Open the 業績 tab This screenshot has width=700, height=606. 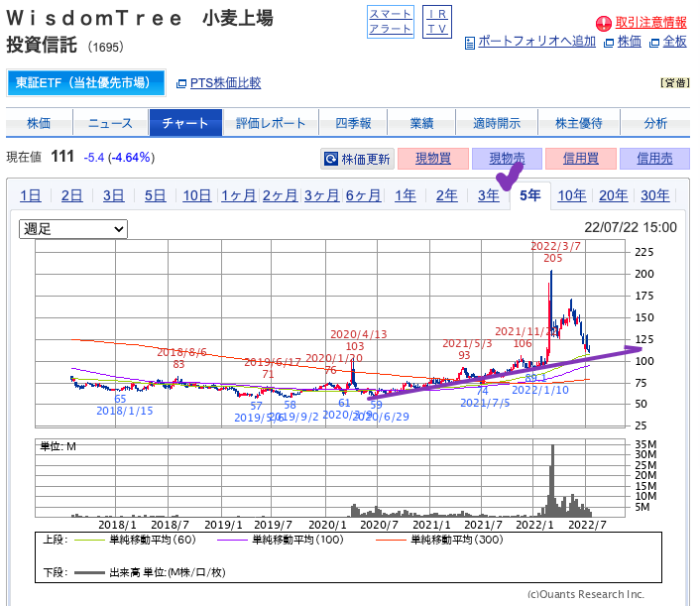tap(421, 123)
